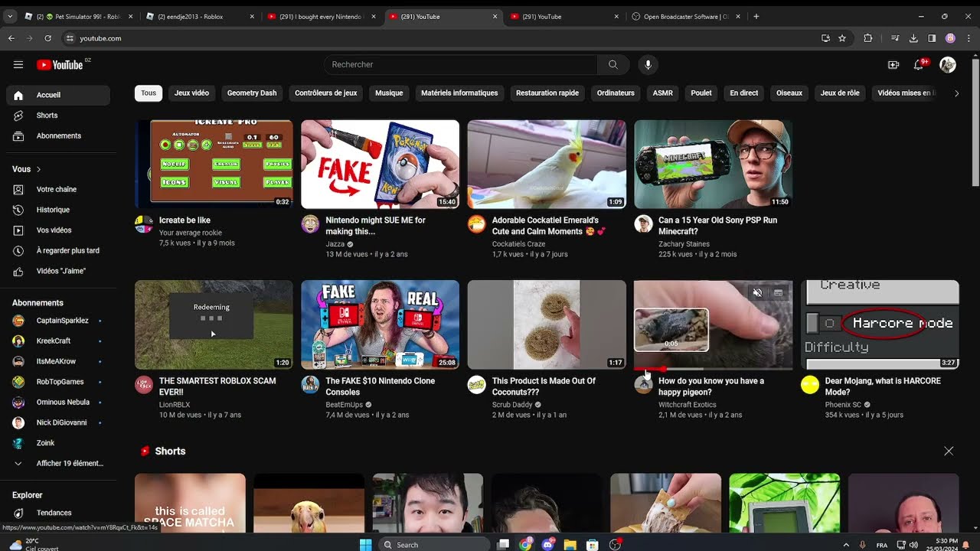Select the ASMR chip
The height and width of the screenshot is (551, 980).
coord(663,93)
